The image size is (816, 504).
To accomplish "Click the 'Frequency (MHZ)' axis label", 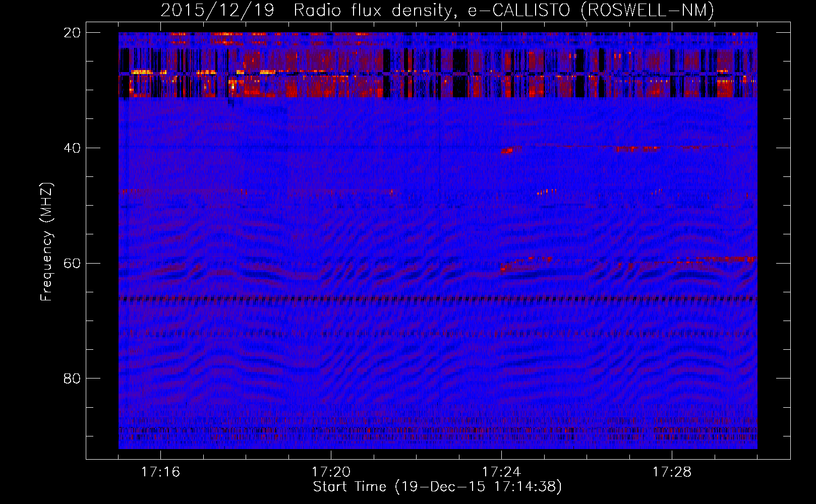I will (46, 242).
